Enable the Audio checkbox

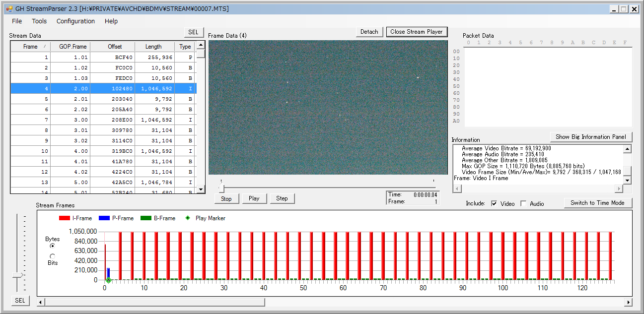523,203
